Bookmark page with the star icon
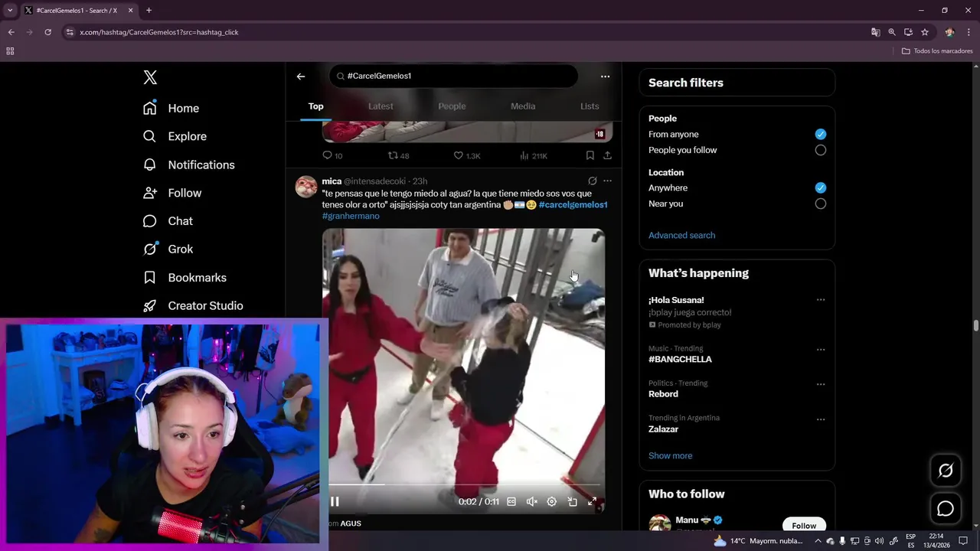Screen dimensions: 980x551 click(x=925, y=32)
